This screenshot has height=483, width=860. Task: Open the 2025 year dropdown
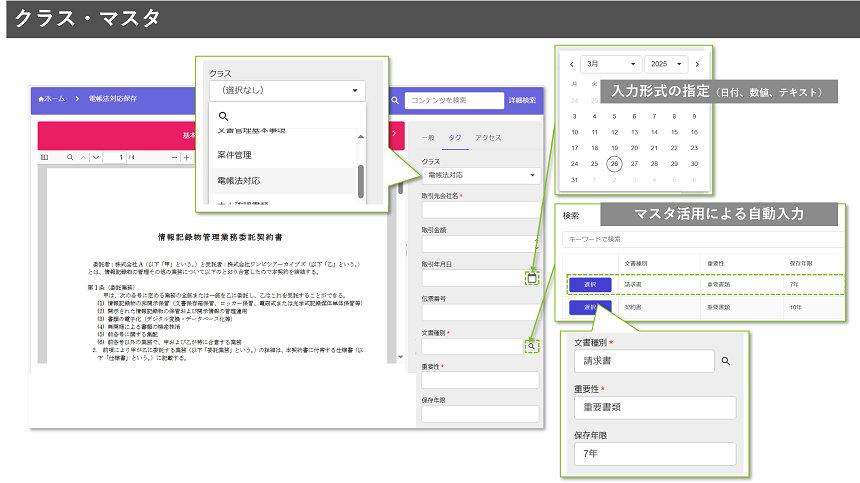click(666, 64)
